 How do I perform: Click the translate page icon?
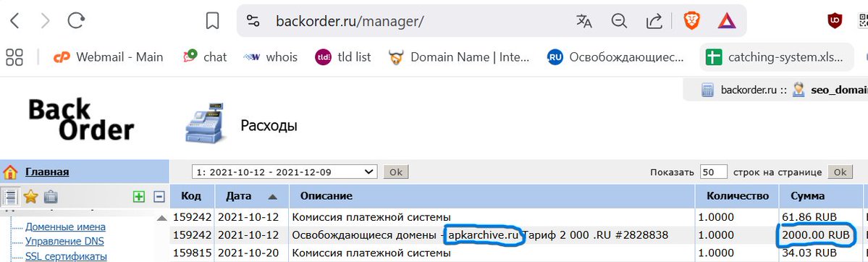tap(584, 21)
